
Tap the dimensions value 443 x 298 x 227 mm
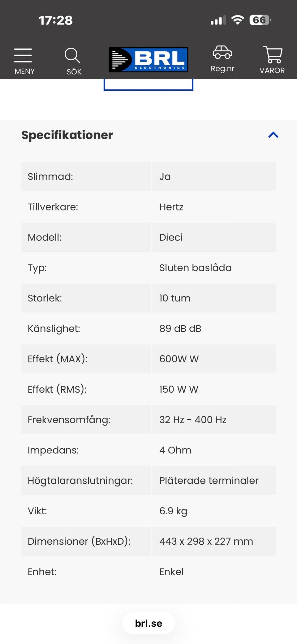tap(206, 541)
